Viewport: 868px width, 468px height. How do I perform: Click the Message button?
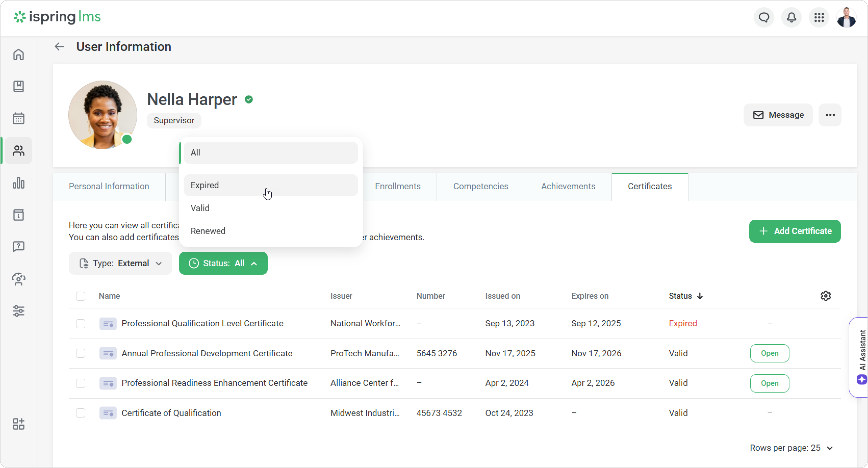click(x=778, y=115)
